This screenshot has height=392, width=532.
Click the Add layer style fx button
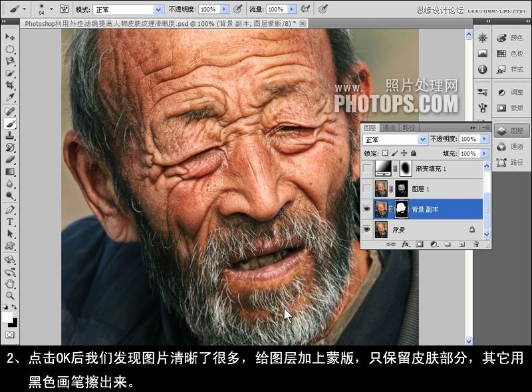coord(405,243)
